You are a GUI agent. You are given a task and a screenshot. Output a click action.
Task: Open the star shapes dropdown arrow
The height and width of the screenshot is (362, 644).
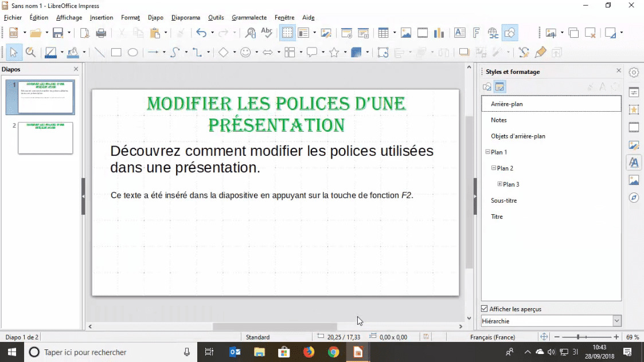[x=345, y=53]
